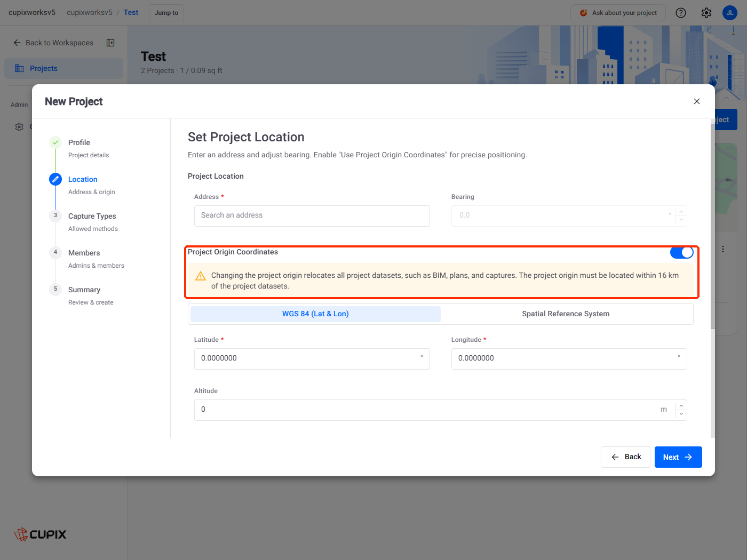Click the Longitude input field
This screenshot has height=560, width=747.
[569, 359]
